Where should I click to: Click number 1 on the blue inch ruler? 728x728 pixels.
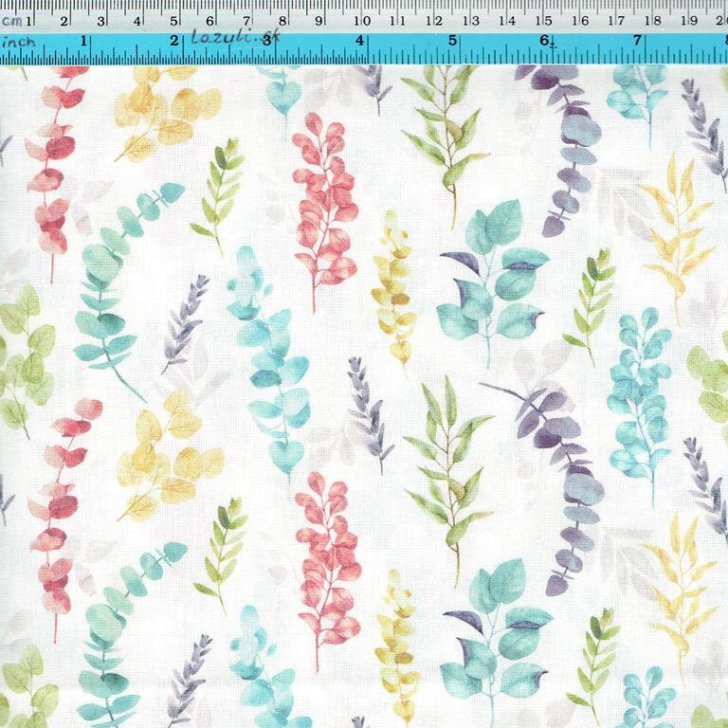pos(83,41)
